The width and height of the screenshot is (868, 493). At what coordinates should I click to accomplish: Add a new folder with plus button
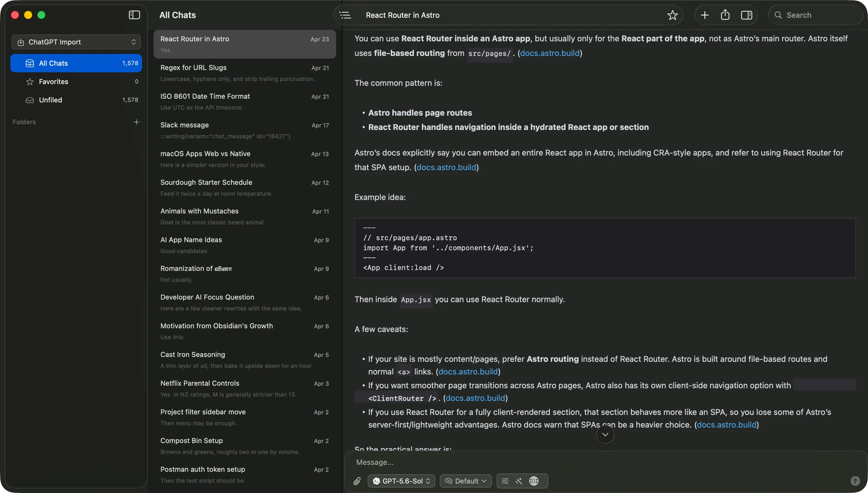(136, 122)
